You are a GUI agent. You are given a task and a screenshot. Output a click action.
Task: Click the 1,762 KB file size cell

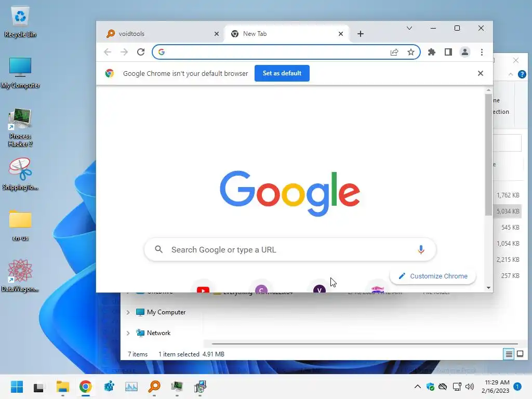tap(508, 195)
